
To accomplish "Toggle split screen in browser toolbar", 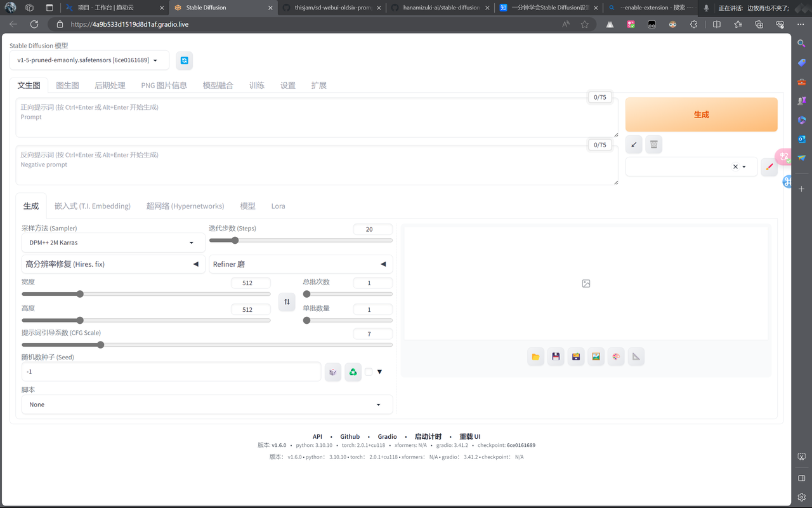I will [x=717, y=24].
